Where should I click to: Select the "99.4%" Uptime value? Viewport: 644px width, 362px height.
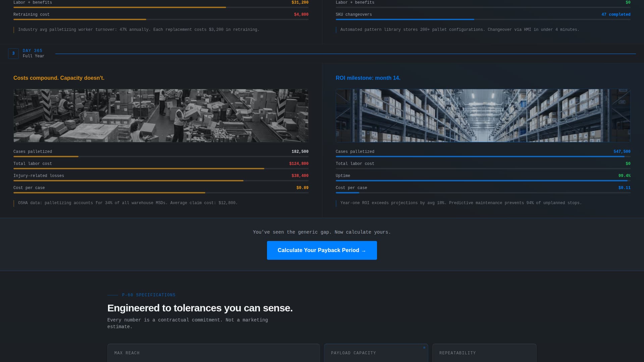[625, 175]
